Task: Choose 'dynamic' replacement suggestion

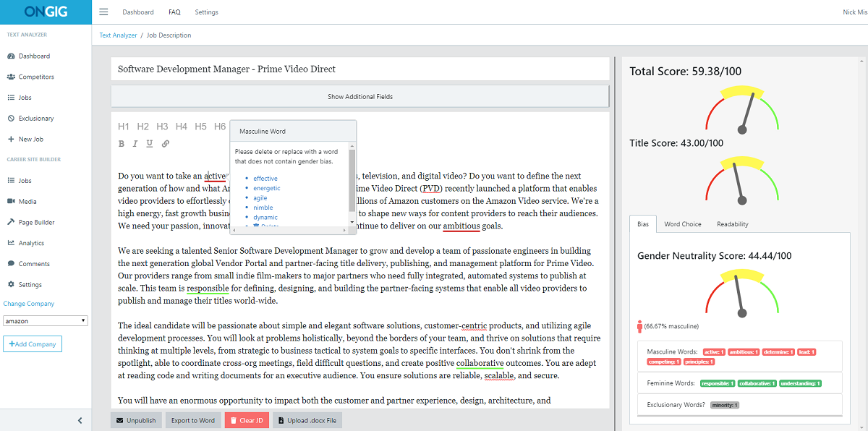Action: pos(265,217)
